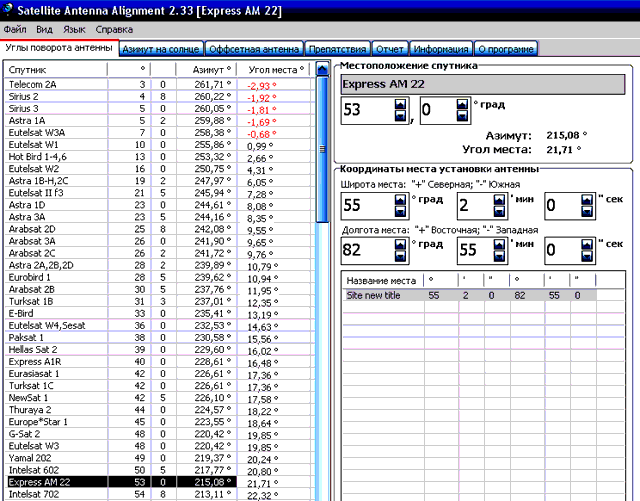Viewport: 640px width, 501px height.
Task: Increase satellite longitude degrees value 53
Action: pyautogui.click(x=400, y=105)
